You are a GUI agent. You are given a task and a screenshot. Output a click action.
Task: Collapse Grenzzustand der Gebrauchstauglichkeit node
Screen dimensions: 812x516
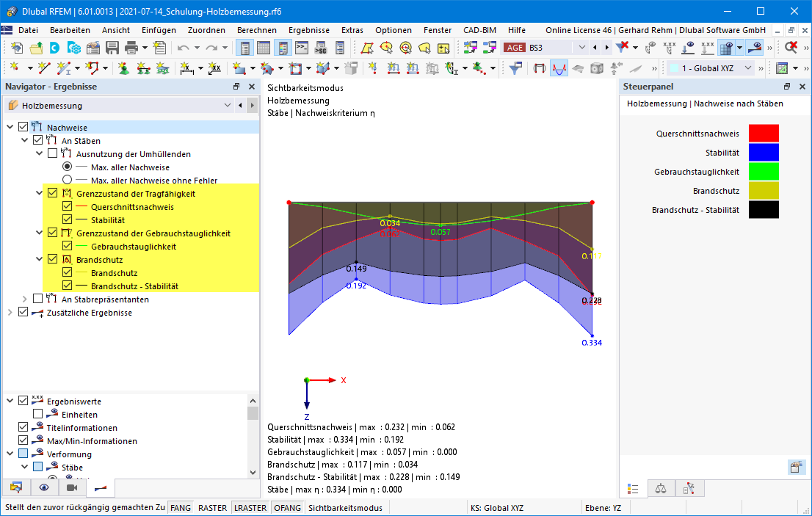click(x=39, y=233)
